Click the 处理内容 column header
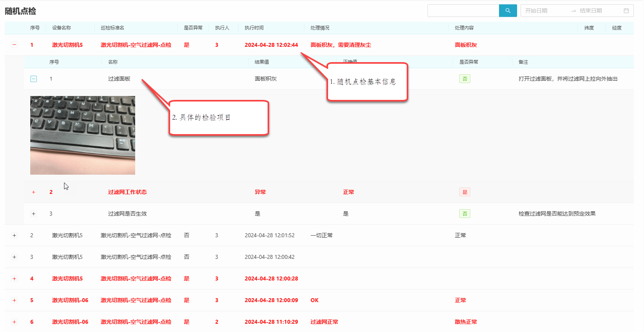The height and width of the screenshot is (332, 644). click(x=464, y=28)
